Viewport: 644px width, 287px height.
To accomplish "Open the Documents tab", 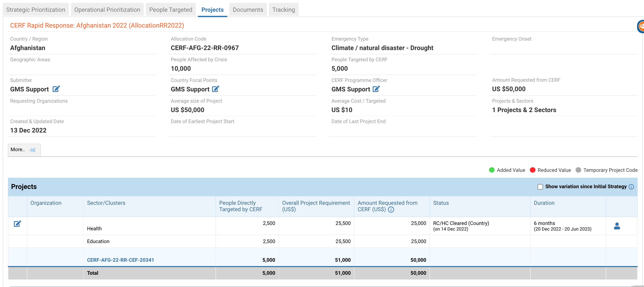I will point(248,10).
